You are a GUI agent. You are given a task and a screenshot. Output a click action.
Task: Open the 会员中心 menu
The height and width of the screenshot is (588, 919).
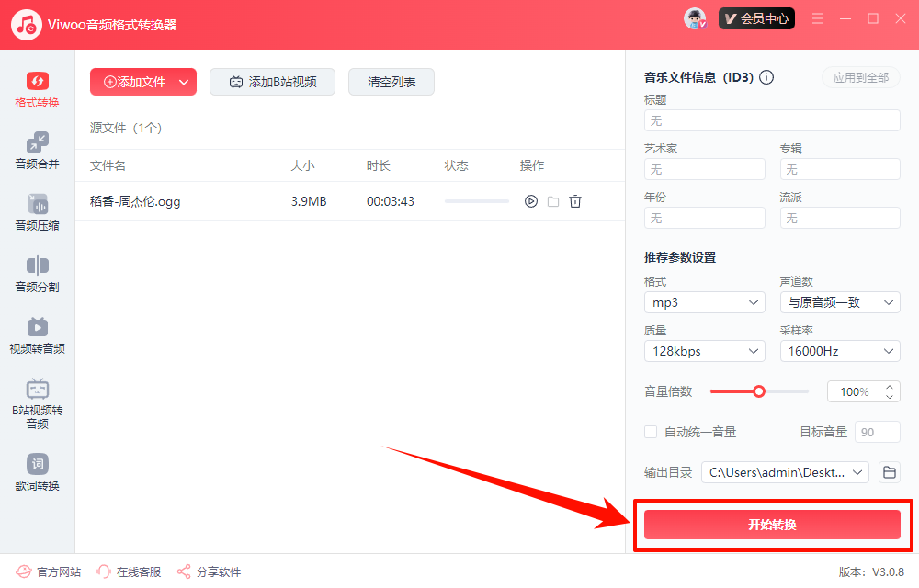[x=756, y=17]
